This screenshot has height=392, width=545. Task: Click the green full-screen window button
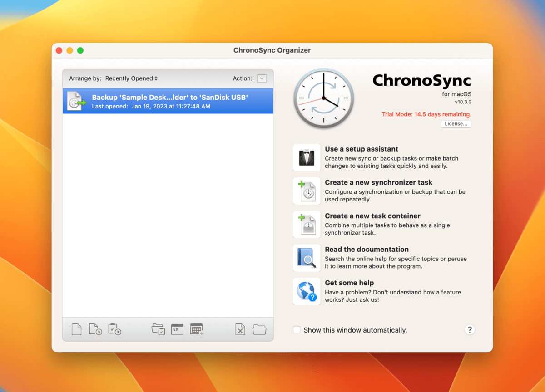pos(80,50)
